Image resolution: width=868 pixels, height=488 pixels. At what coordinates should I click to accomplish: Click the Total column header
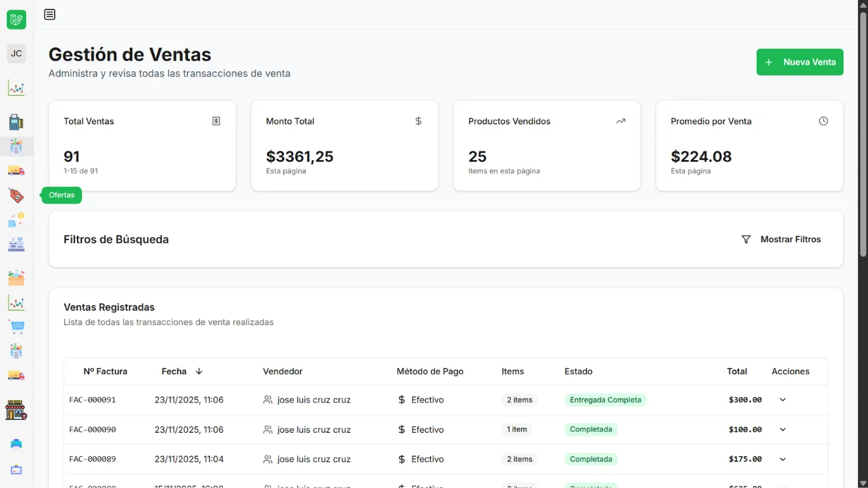(737, 371)
